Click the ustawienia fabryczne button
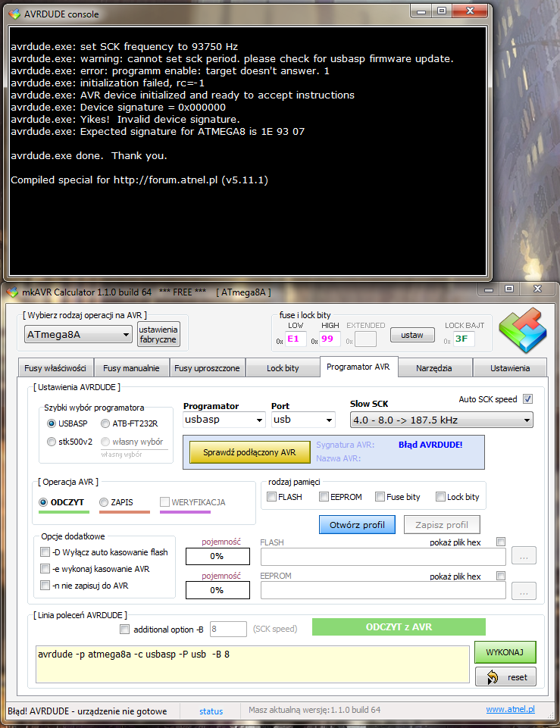 (x=158, y=334)
